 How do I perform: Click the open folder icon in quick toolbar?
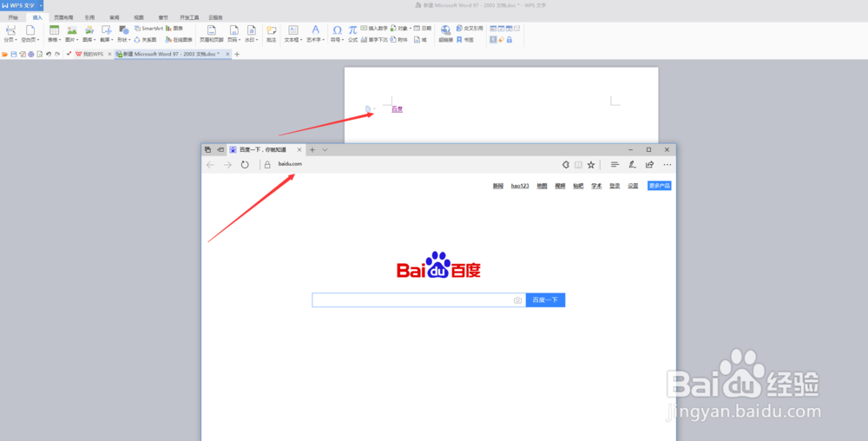click(x=5, y=54)
